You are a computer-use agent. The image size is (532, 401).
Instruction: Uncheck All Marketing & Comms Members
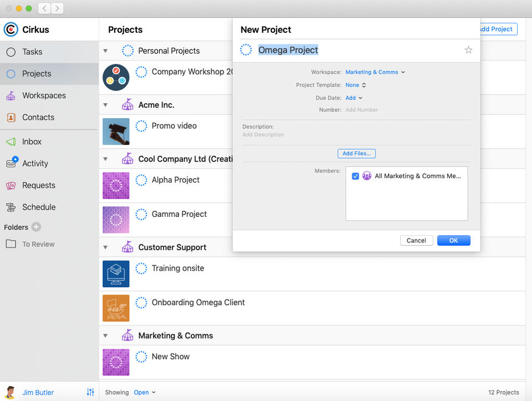pyautogui.click(x=355, y=176)
